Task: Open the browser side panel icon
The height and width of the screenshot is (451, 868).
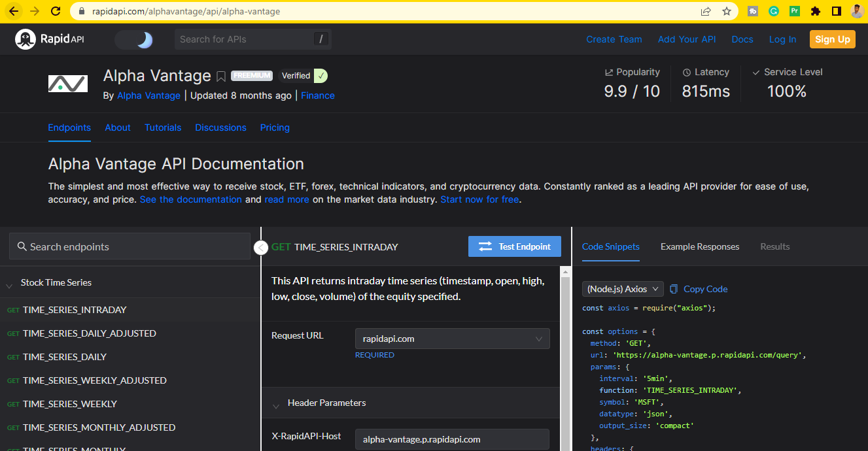Action: 836,11
